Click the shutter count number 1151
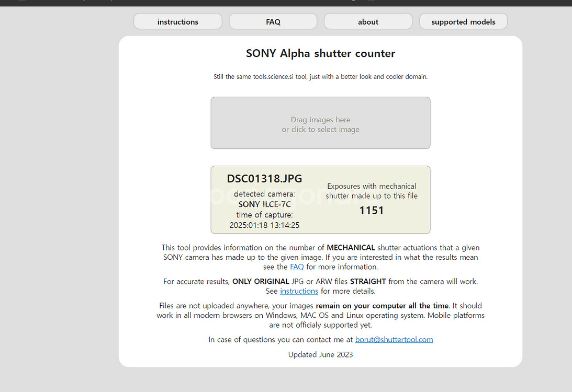This screenshot has width=572, height=392. click(372, 211)
